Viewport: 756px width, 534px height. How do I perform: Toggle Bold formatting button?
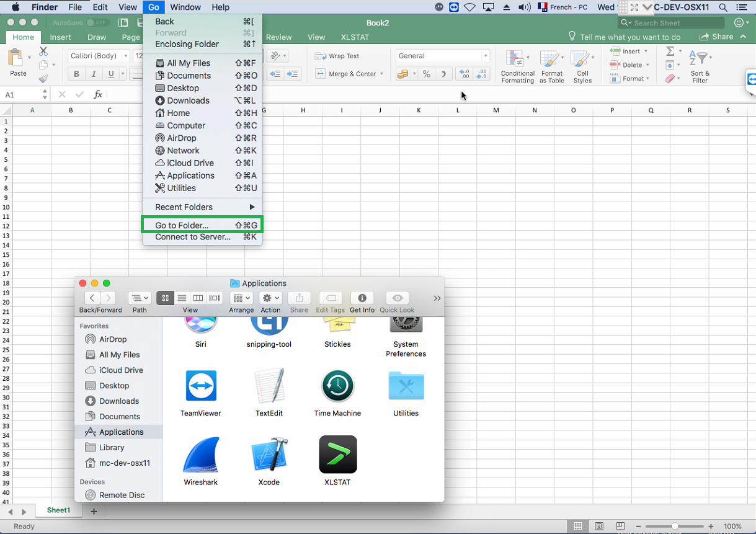click(77, 74)
